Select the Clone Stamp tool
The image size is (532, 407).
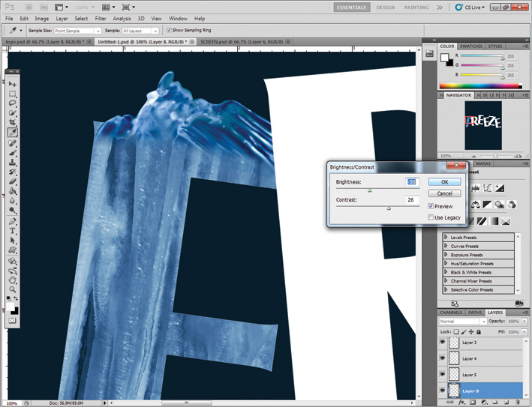[x=13, y=162]
